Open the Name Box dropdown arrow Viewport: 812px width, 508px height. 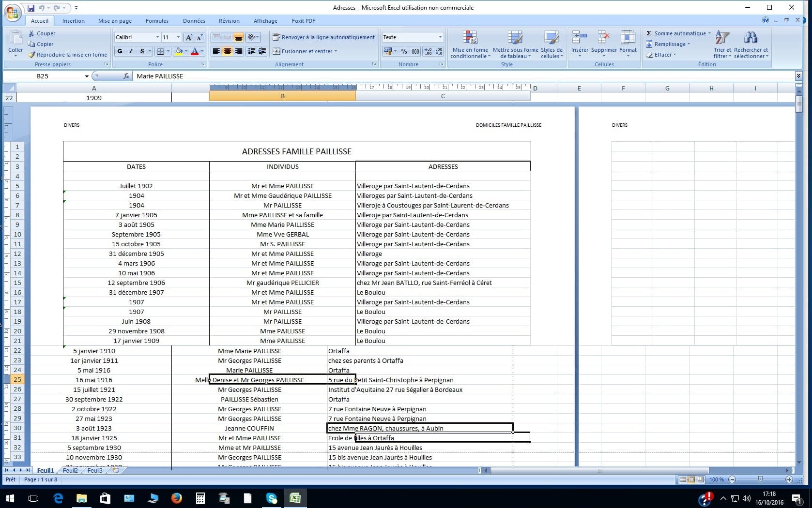tap(87, 76)
